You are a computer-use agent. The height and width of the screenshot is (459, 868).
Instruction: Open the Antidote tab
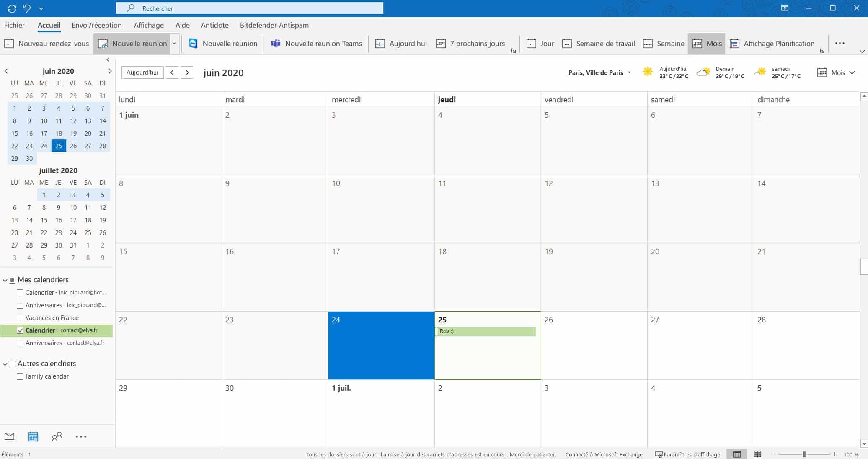click(214, 25)
